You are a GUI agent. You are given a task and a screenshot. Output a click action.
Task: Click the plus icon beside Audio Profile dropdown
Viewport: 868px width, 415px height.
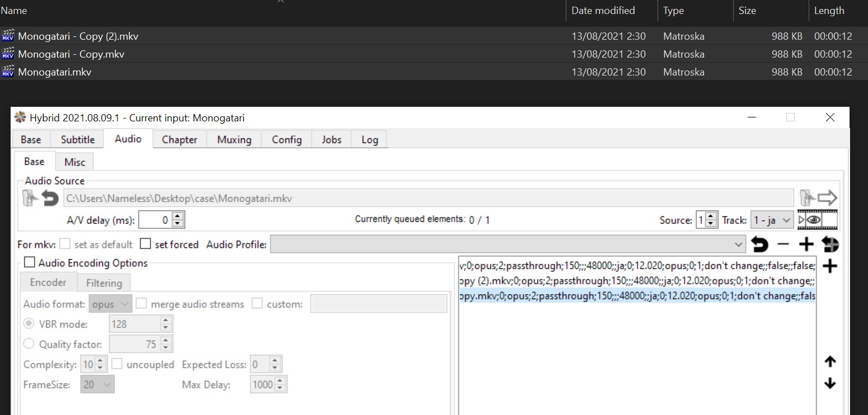(x=806, y=244)
